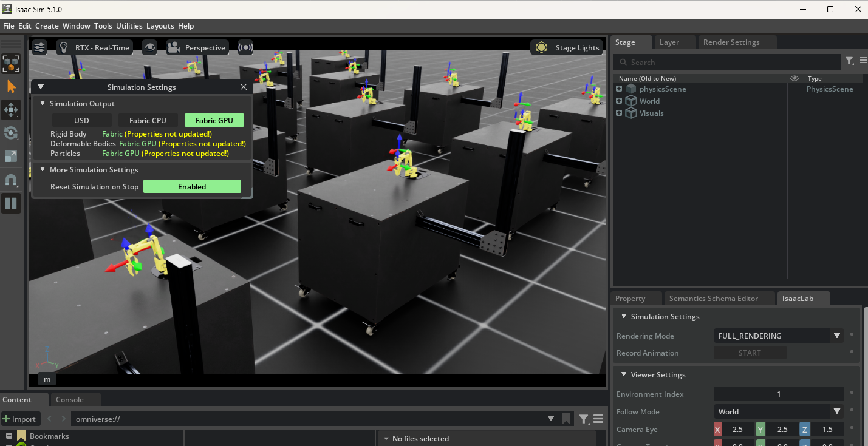Select the cursor selection tool
The image size is (868, 446).
point(10,86)
